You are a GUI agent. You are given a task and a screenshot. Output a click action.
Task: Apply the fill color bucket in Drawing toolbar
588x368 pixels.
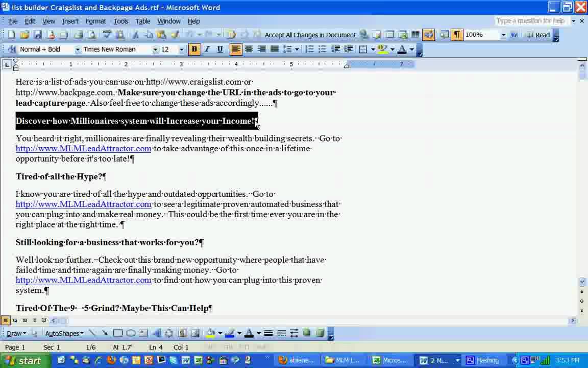click(211, 333)
